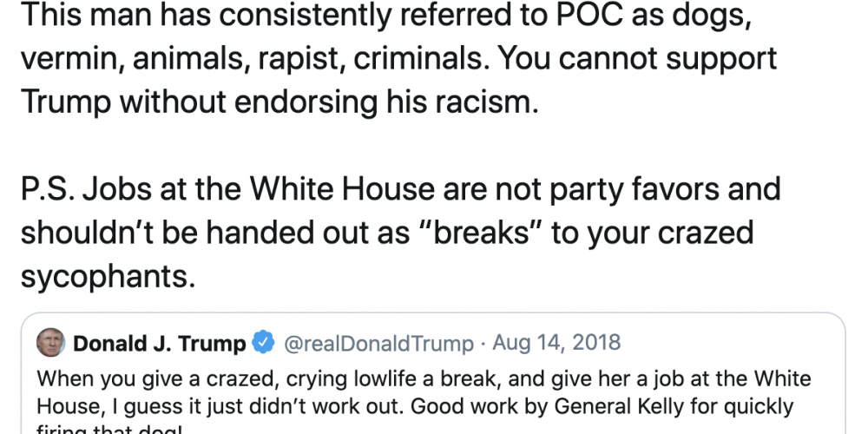Screen dimensions: 868x434
Task: Click the quoted word "breaks" in the tweet
Action: coord(476,232)
